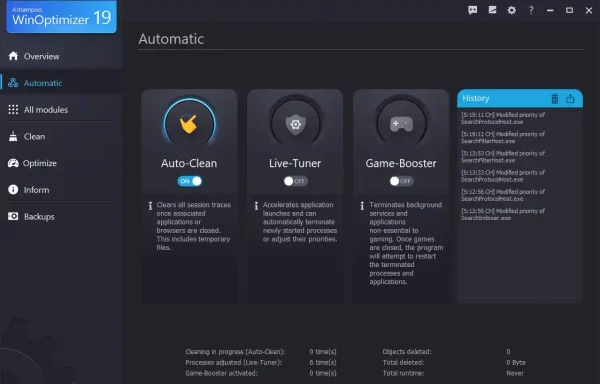Click the 'Game-Booster activated' statistic

[x=222, y=373]
